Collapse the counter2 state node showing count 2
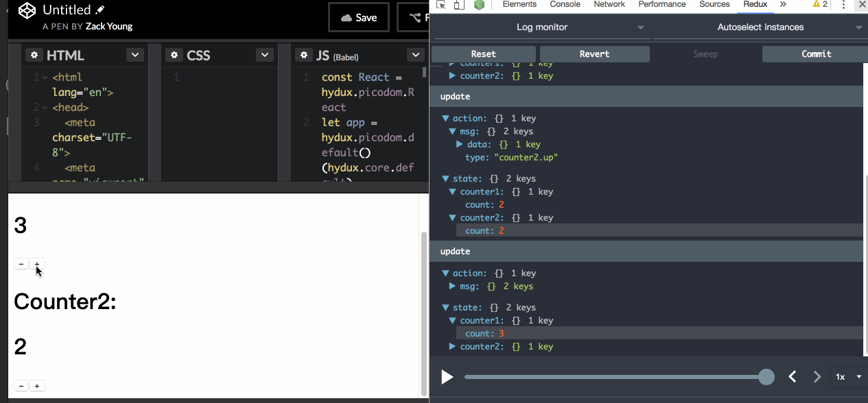This screenshot has height=403, width=868. pos(453,218)
